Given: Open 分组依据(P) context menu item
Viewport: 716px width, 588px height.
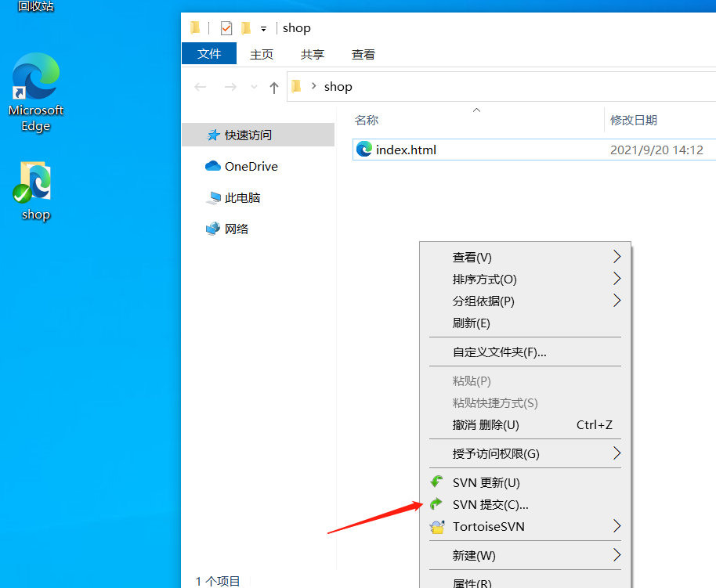Looking at the screenshot, I should (x=525, y=301).
